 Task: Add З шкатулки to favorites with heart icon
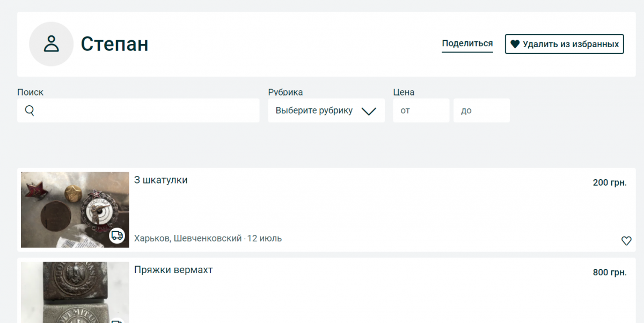(626, 241)
